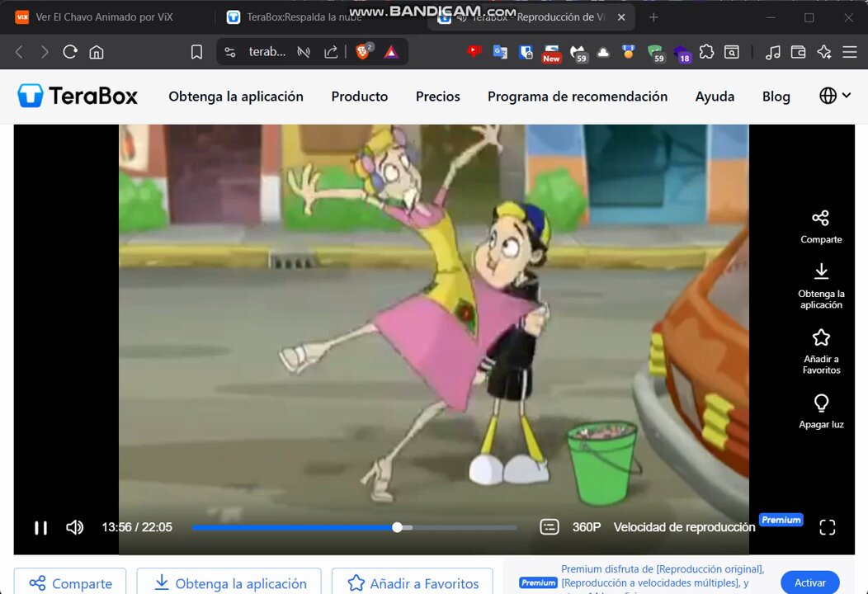
Task: Click the Comparte button below the video
Action: 70,583
